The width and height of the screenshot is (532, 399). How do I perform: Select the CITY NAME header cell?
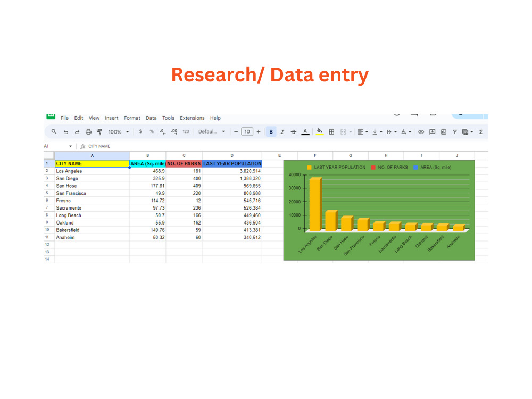pyautogui.click(x=92, y=163)
